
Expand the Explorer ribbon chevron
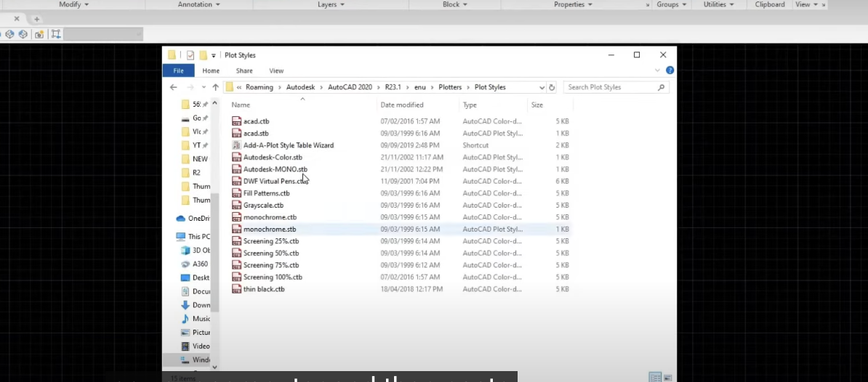[657, 70]
